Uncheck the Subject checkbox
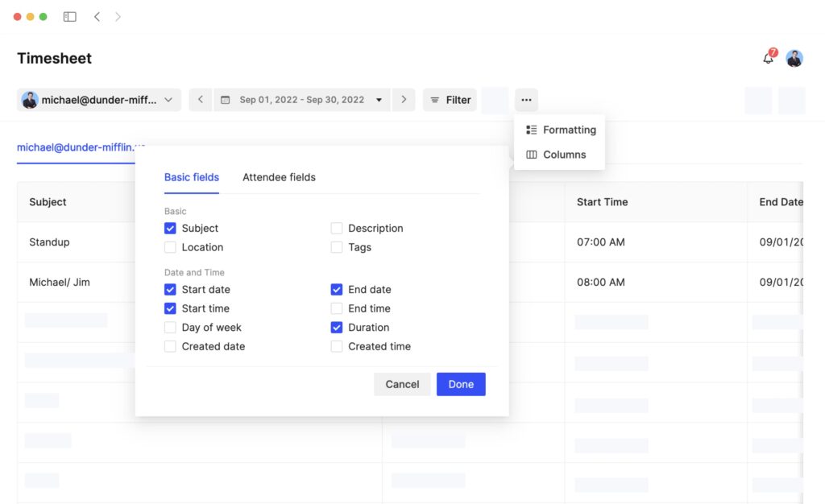 coord(170,229)
